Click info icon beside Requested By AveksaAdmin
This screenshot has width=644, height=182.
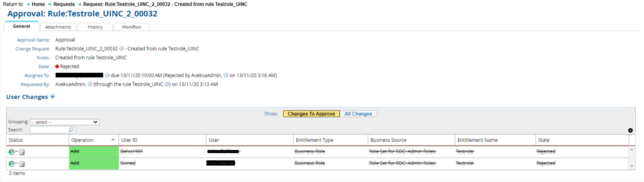(x=90, y=84)
